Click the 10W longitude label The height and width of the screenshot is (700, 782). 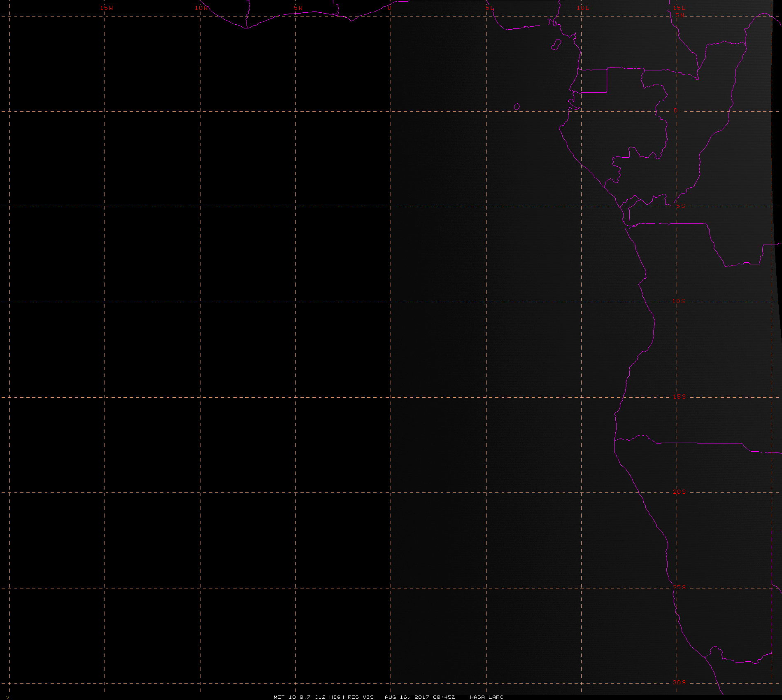coord(202,8)
